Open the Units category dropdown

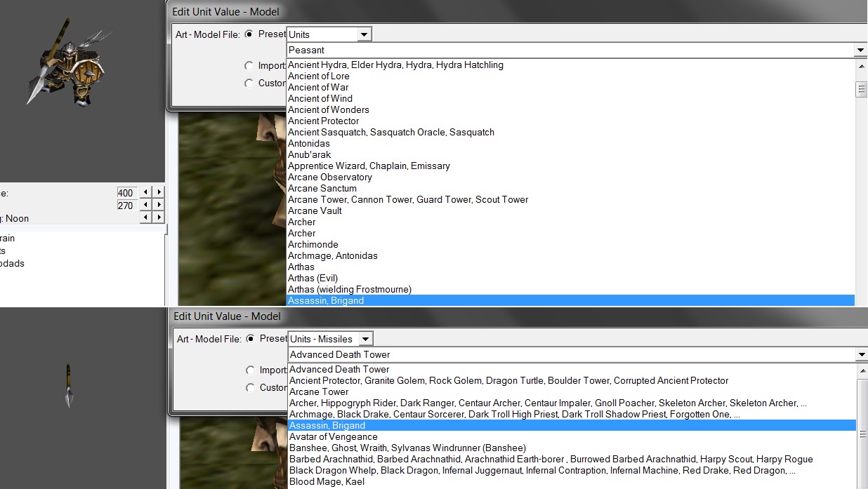363,34
